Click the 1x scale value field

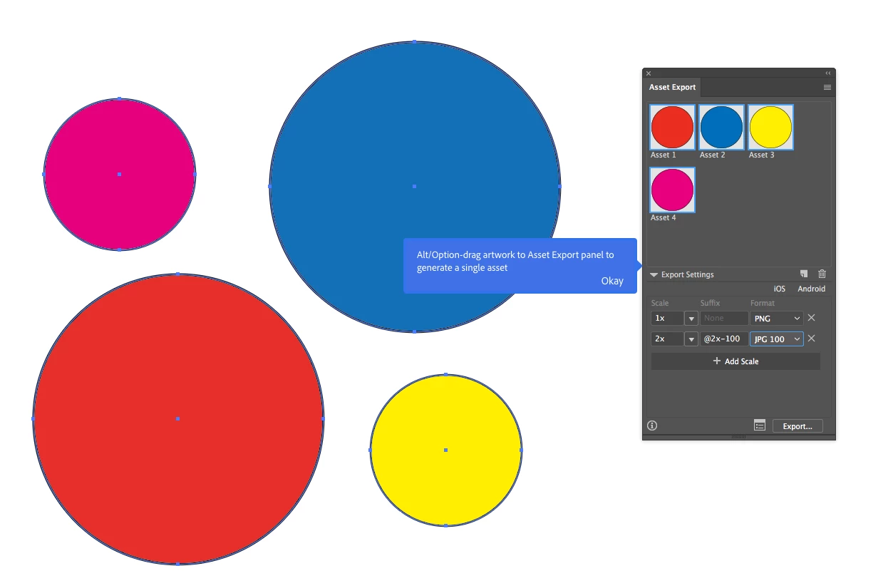667,319
